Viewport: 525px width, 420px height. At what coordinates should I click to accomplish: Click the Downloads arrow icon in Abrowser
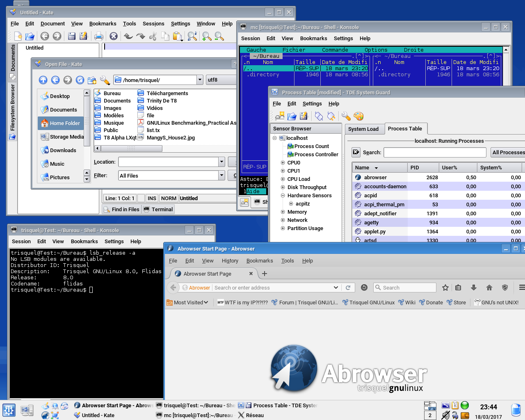(474, 288)
